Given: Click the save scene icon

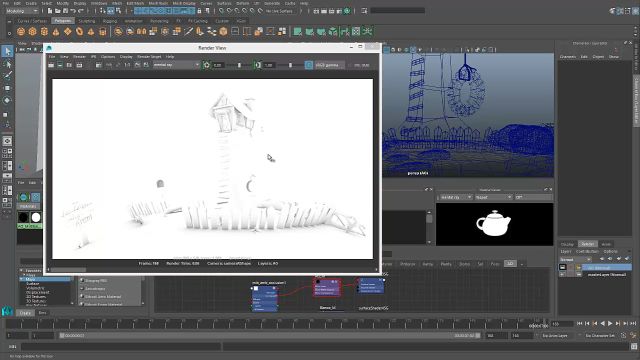Looking at the screenshot, I should (64, 11).
